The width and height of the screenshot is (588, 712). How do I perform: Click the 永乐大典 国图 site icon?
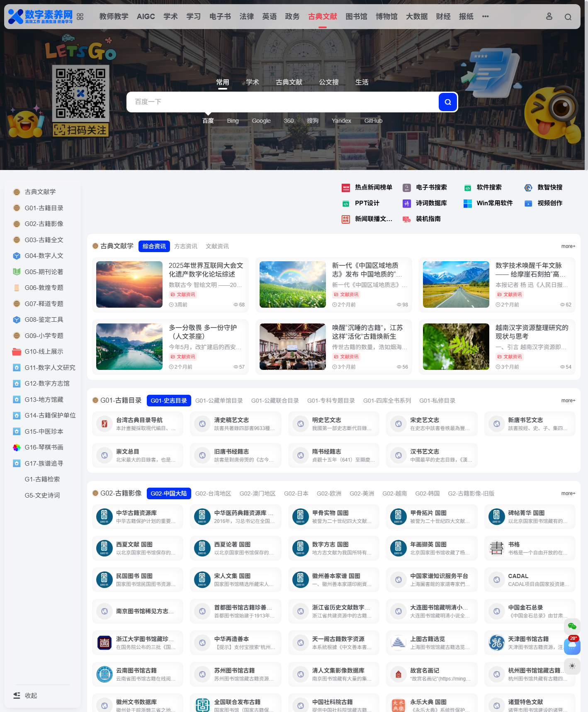coord(398,706)
